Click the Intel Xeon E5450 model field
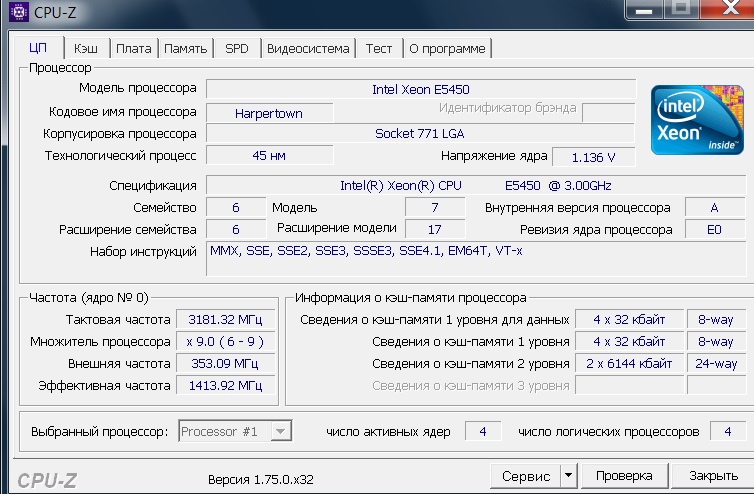Screen dimensions: 754x494 (420, 89)
